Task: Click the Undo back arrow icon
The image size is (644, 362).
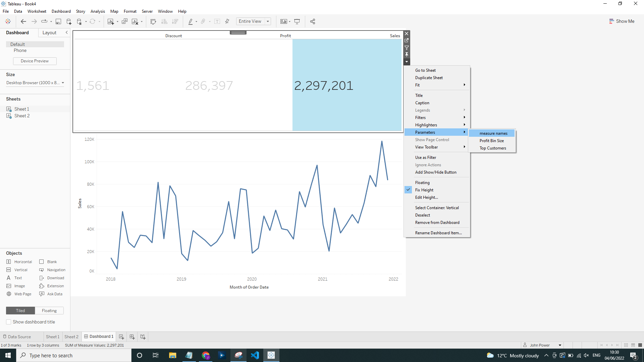Action: click(x=23, y=21)
